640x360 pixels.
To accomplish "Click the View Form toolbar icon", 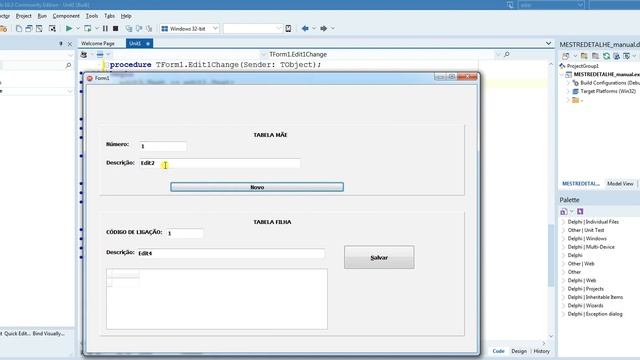I will 39,28.
